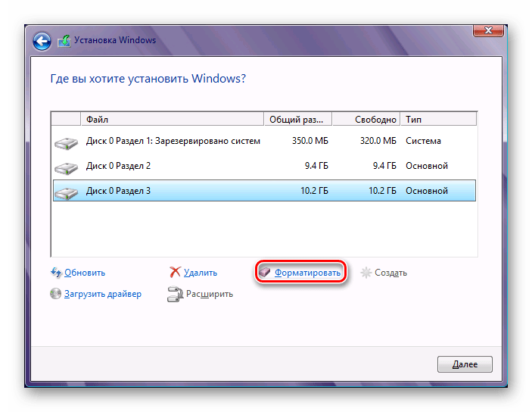Go back using the blue arrow button
Viewport: 532px width, 412px height.
42,42
